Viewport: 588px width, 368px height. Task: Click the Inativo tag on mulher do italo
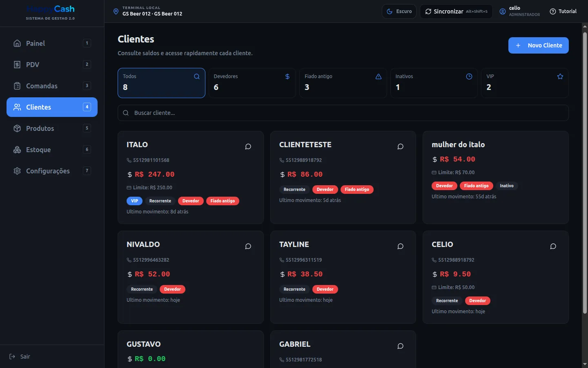[507, 186]
